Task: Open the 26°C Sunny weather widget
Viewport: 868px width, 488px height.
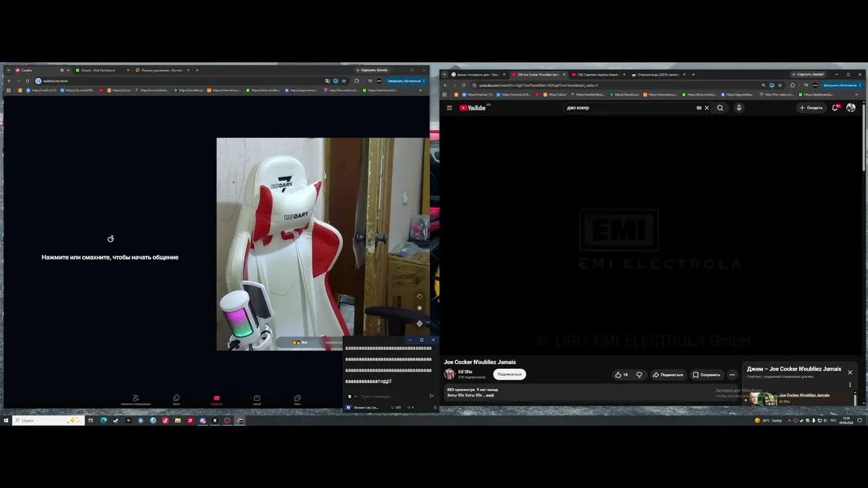Action: (768, 420)
